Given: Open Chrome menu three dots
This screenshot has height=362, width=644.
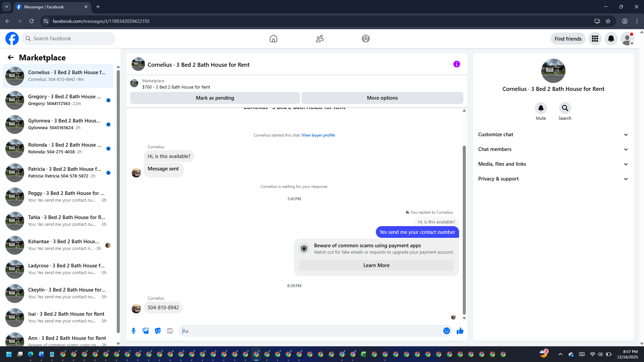Looking at the screenshot, I should 637,21.
